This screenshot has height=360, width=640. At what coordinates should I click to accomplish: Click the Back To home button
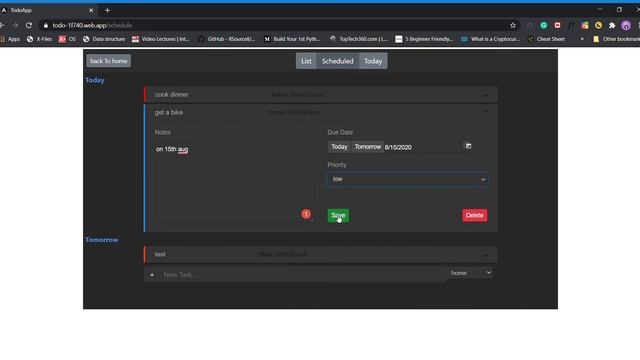109,61
